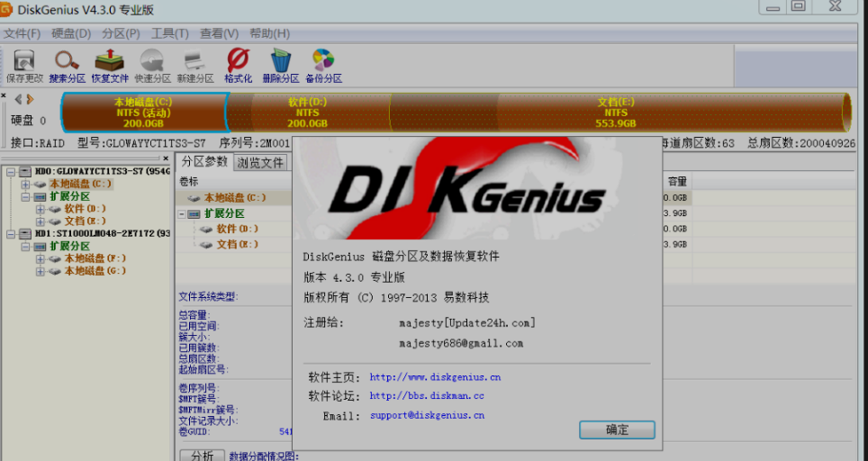This screenshot has height=461, width=868.
Task: Open the http://www.diskgenius.cn homepage link
Action: pyautogui.click(x=435, y=377)
